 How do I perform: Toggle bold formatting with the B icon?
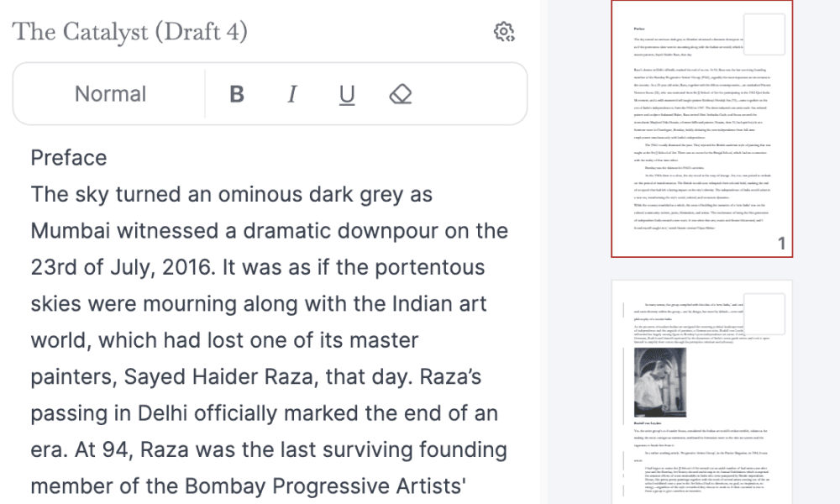click(x=237, y=94)
